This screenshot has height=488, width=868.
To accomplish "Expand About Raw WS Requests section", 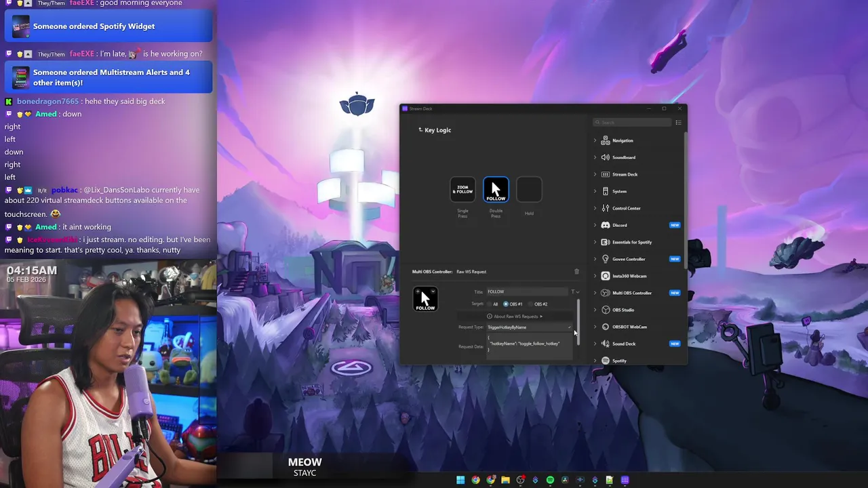I will tap(515, 317).
